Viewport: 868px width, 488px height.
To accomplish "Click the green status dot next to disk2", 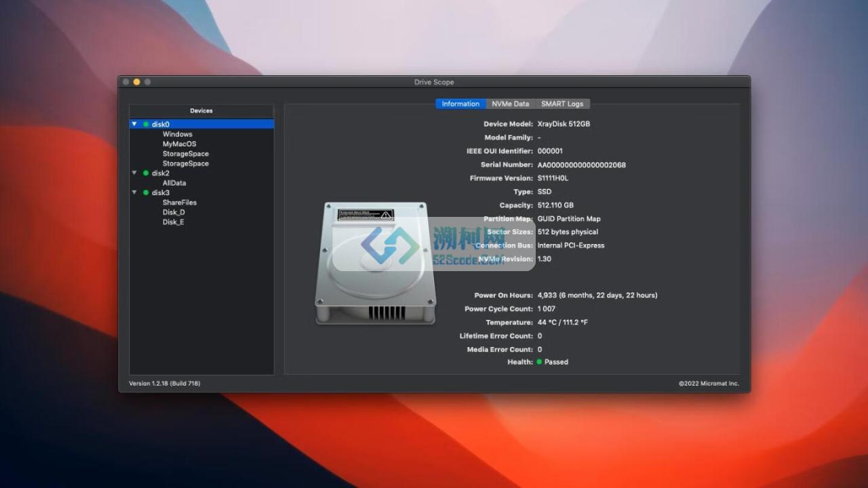I will 146,174.
